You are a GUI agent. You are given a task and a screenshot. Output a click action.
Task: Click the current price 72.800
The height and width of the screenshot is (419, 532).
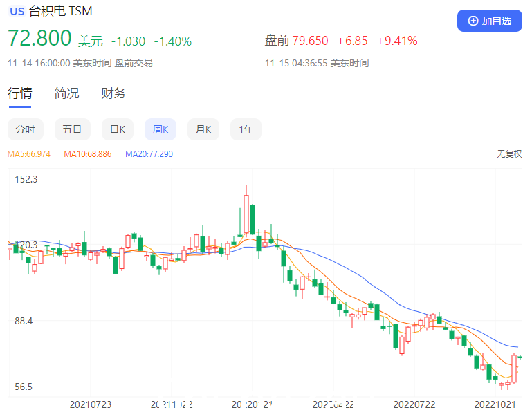[x=39, y=37]
